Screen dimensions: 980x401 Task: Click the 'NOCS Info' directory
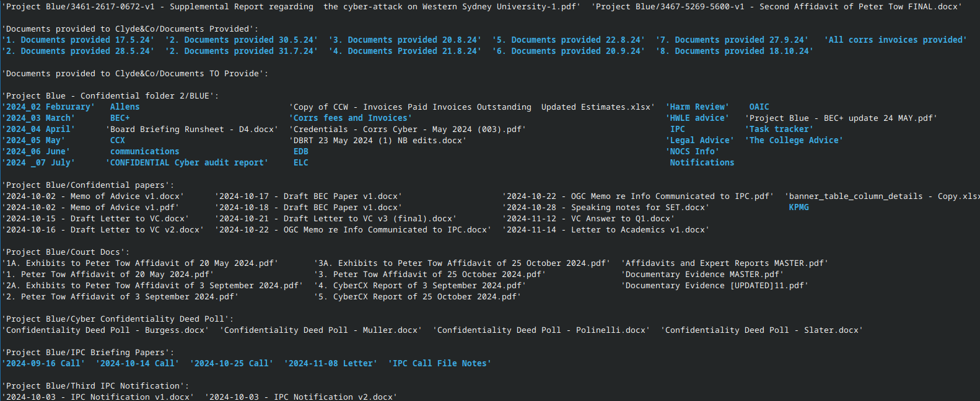click(693, 151)
